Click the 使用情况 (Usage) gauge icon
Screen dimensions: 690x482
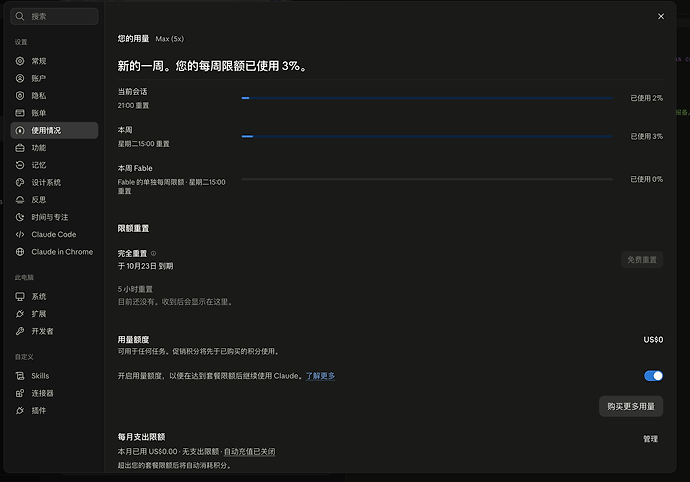click(20, 130)
